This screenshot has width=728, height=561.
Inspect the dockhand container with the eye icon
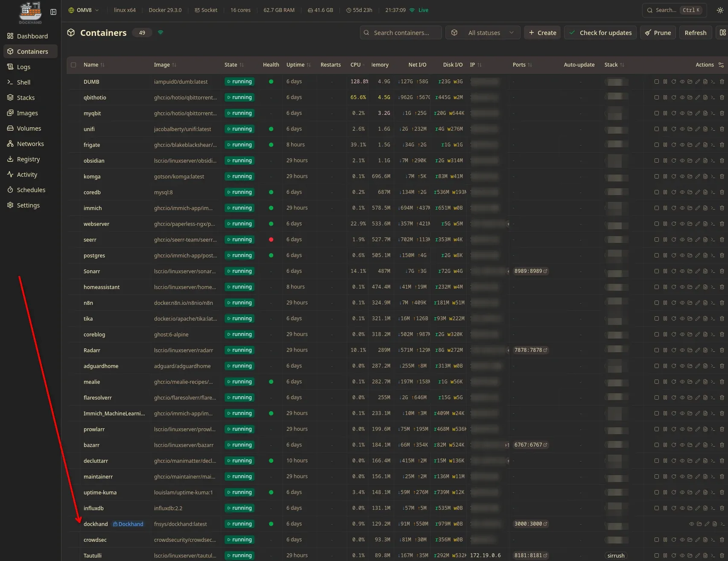coord(692,524)
